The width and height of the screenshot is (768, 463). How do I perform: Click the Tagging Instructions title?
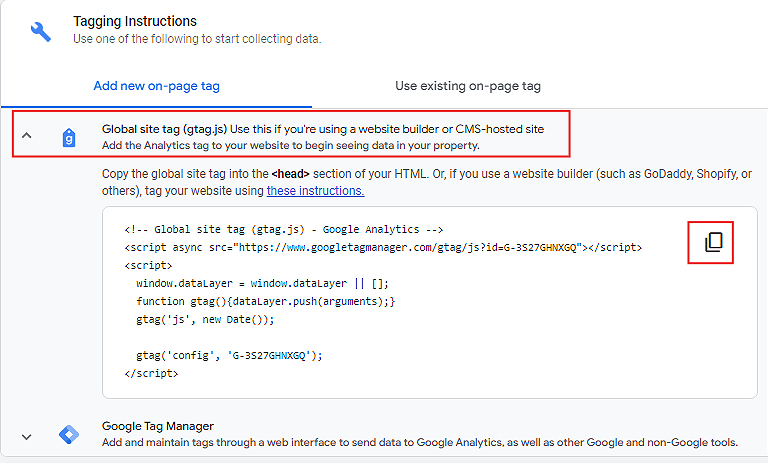click(x=135, y=21)
